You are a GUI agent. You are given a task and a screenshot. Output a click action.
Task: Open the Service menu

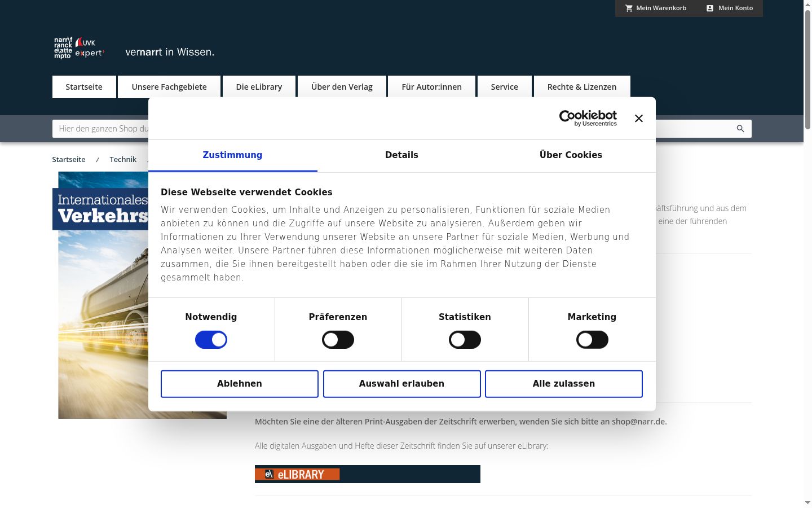pos(504,87)
